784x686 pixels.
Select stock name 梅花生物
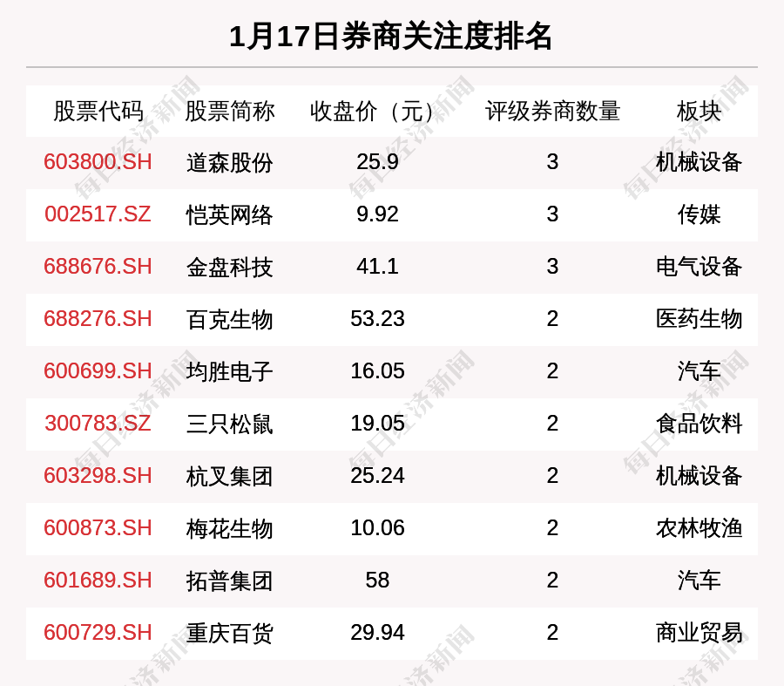[x=229, y=528]
